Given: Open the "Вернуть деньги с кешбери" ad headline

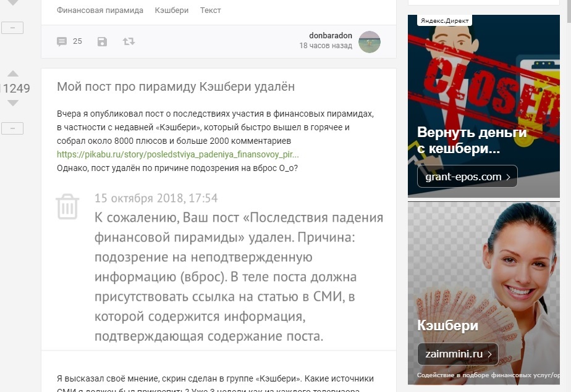Looking at the screenshot, I should 472,140.
